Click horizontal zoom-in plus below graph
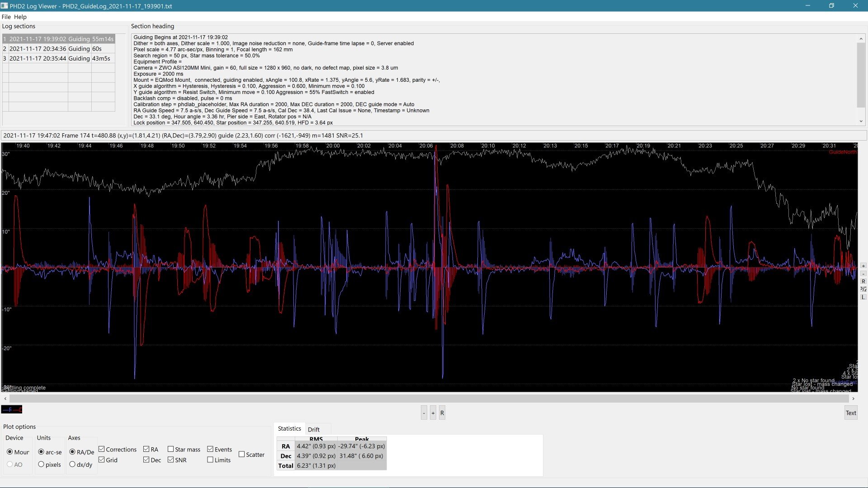The height and width of the screenshot is (488, 868). click(433, 413)
